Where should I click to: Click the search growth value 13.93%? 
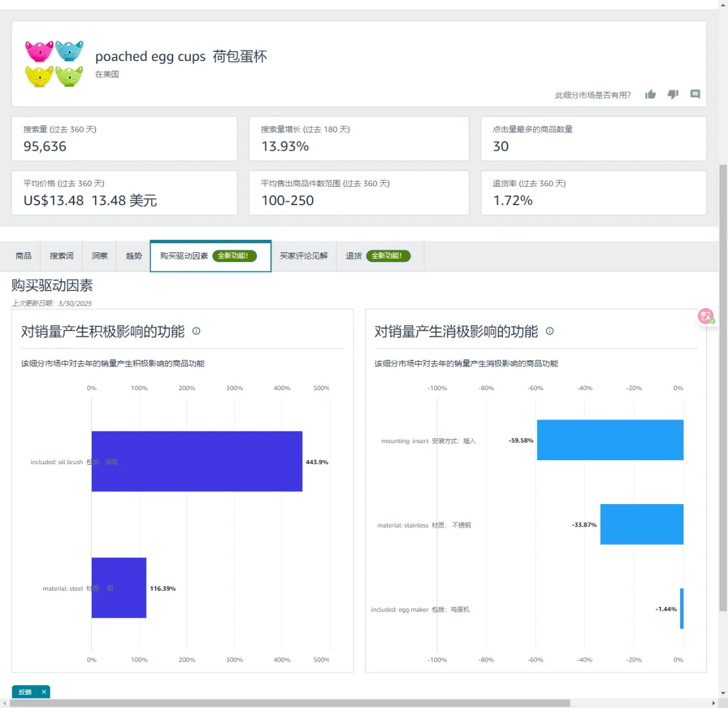(x=285, y=146)
